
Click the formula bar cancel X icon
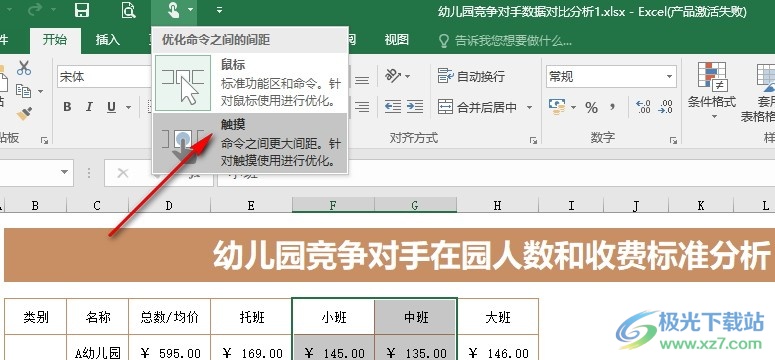point(123,173)
